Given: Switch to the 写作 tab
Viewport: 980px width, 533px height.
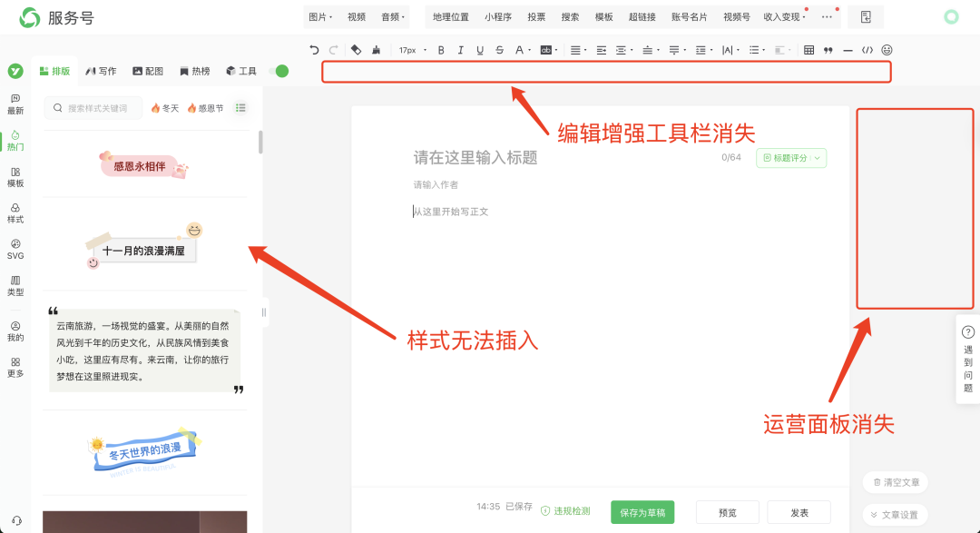Looking at the screenshot, I should pos(101,71).
